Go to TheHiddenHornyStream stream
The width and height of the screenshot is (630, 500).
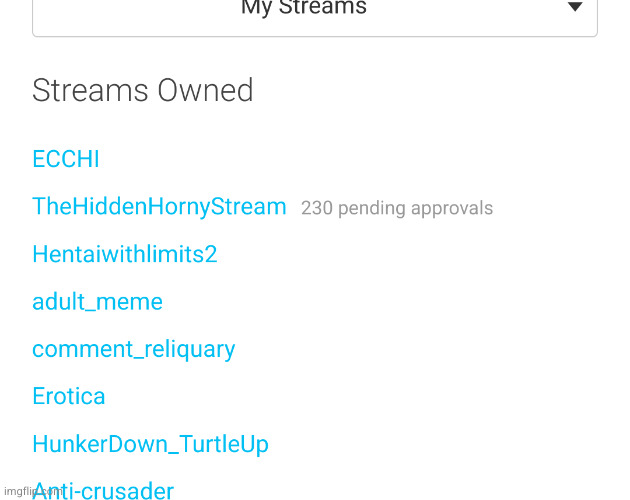pyautogui.click(x=159, y=207)
